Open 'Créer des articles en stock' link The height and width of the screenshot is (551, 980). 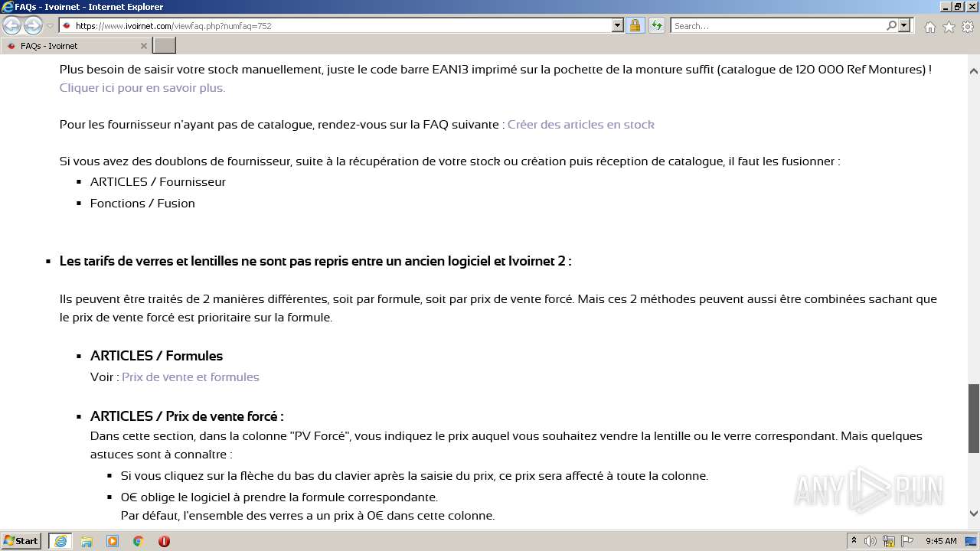[x=581, y=124]
